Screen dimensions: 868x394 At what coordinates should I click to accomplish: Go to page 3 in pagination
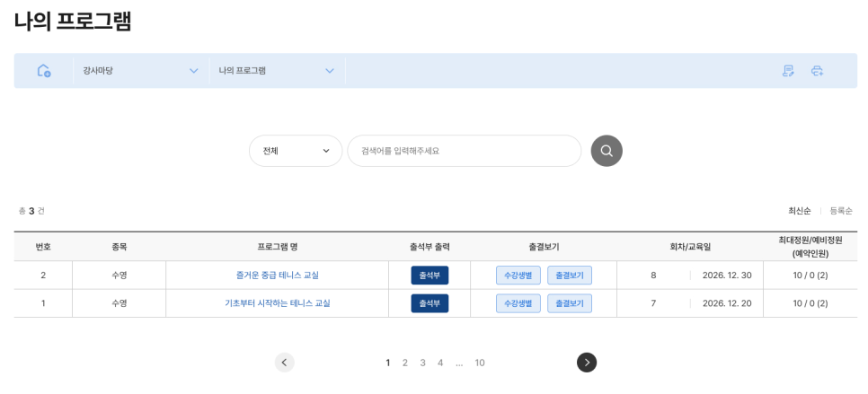pos(422,363)
